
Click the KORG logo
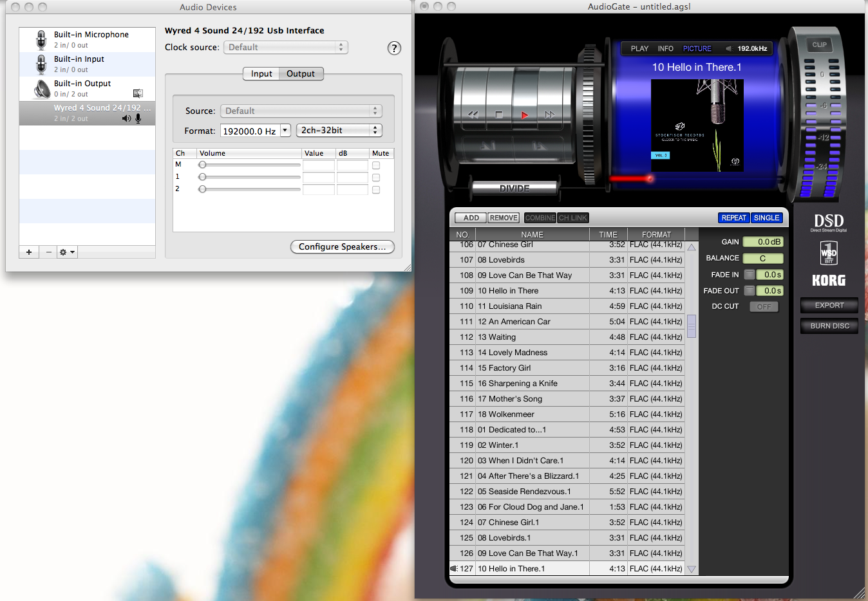click(x=829, y=280)
